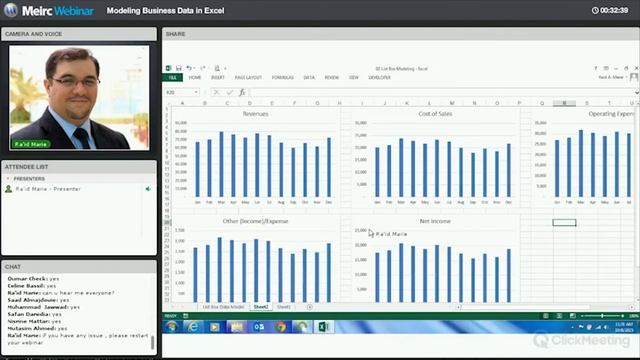Click the Meirc Webinar logo
Image resolution: width=640 pixels, height=360 pixels.
tap(49, 10)
